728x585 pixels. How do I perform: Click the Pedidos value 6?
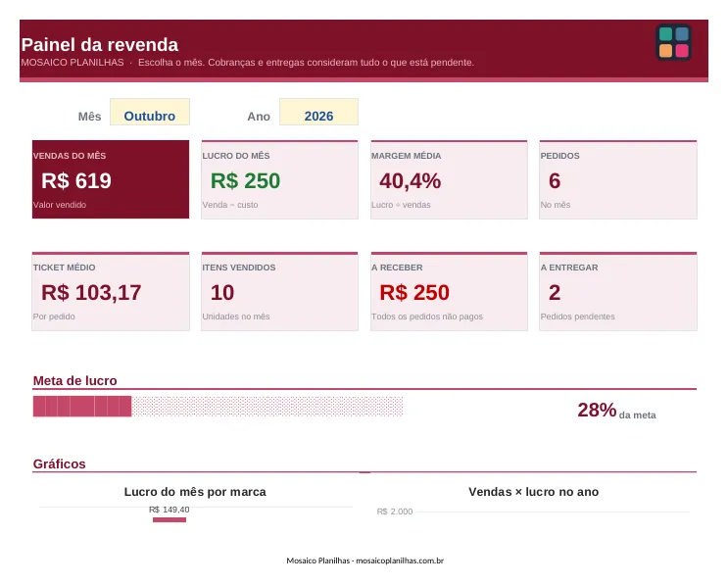555,180
